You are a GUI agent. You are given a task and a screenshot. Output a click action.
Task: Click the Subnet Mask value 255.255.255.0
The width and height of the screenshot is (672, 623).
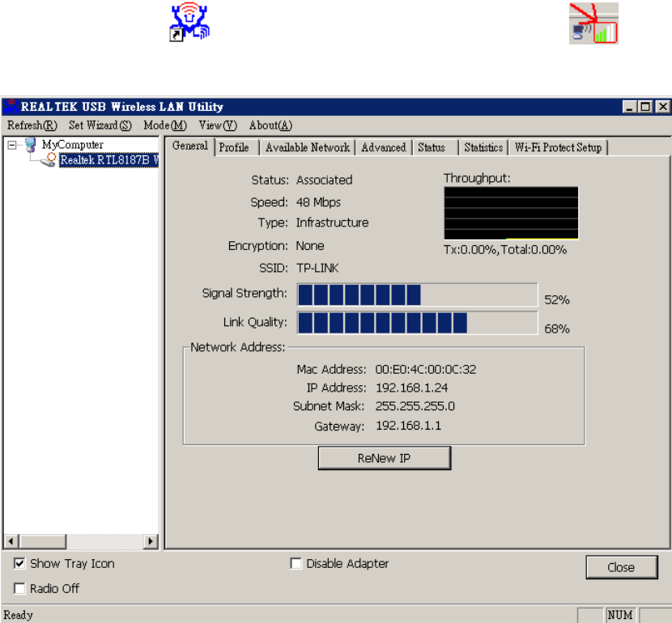(415, 406)
